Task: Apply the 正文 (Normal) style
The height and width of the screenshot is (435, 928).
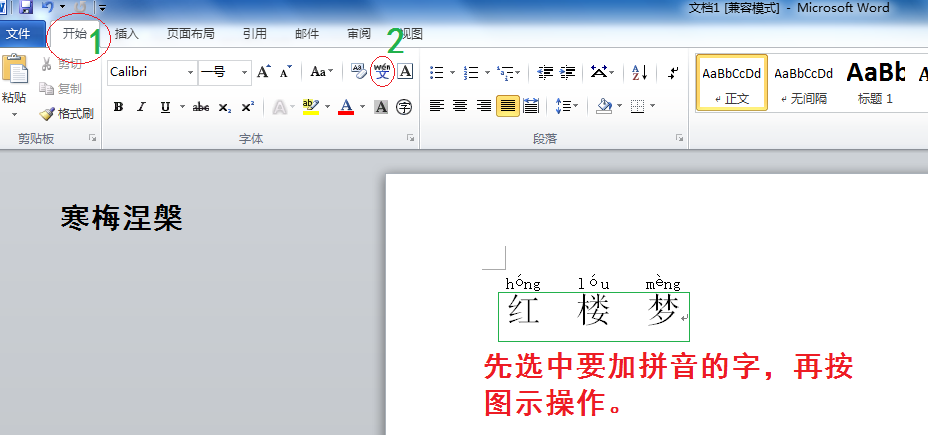Action: click(x=732, y=82)
